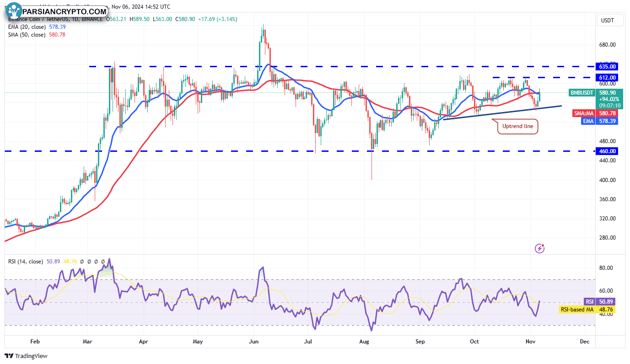Image resolution: width=630 pixels, height=364 pixels.
Task: Click the Nov 06, 2024 14:52 UTC timestamp
Action: tap(140, 7)
